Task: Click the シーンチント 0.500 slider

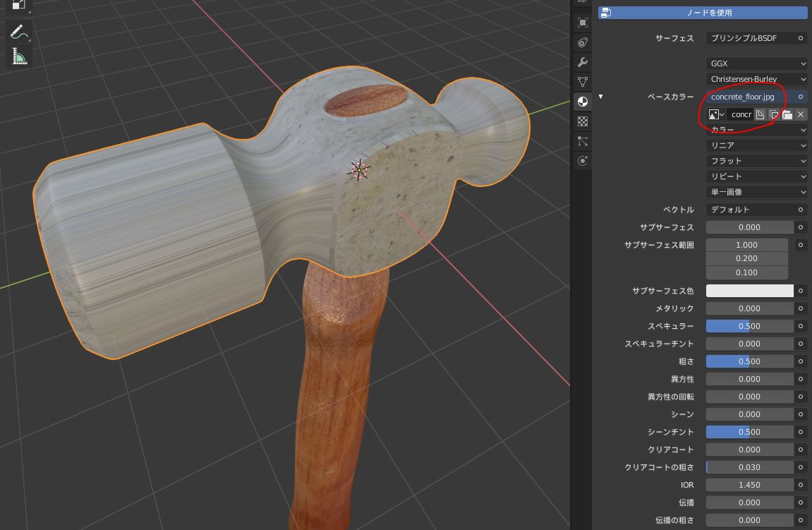Action: click(x=749, y=432)
